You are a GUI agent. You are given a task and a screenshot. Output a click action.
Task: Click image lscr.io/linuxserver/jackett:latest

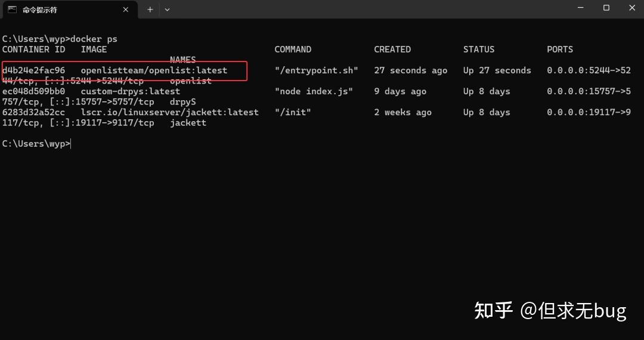169,112
